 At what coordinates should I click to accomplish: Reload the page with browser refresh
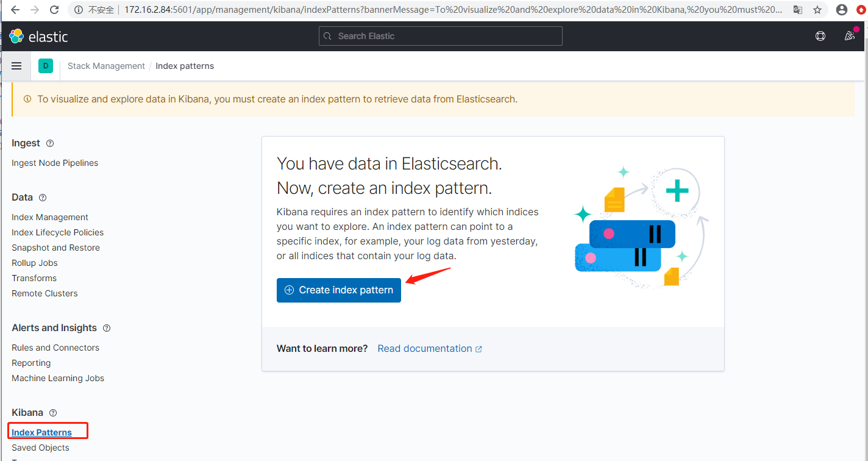tap(54, 10)
